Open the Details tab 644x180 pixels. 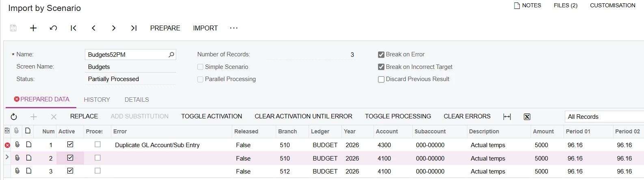click(137, 99)
